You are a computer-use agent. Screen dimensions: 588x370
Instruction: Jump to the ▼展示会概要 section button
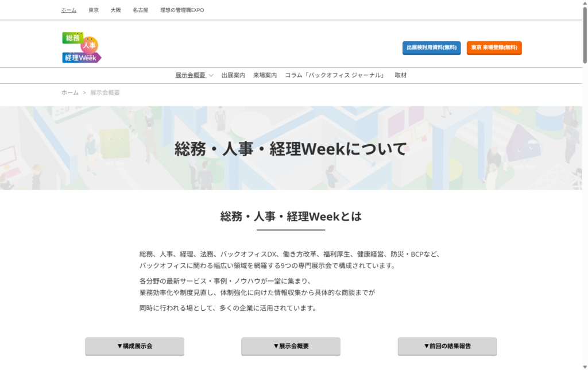[291, 346]
